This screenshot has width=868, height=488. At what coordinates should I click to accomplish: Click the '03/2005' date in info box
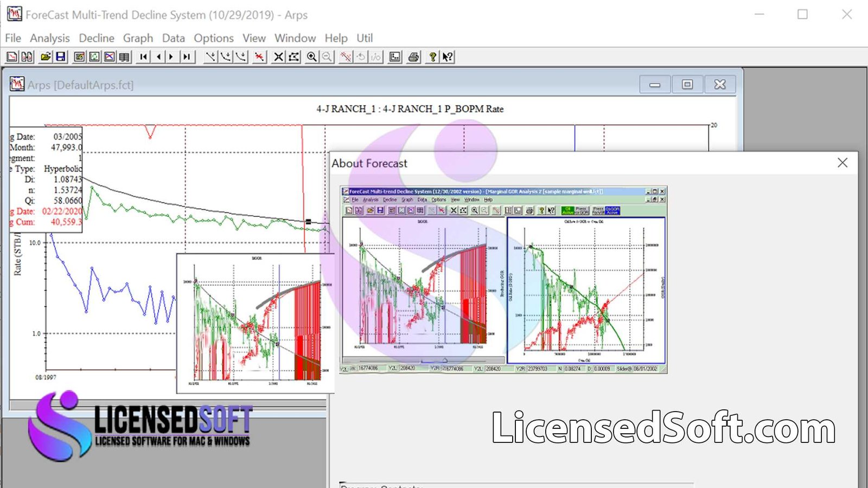coord(67,137)
